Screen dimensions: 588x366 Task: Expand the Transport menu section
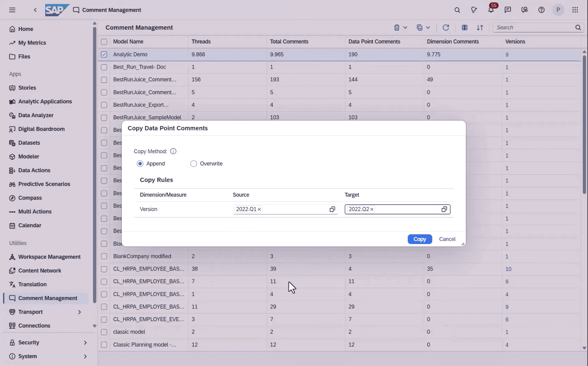[x=79, y=312]
